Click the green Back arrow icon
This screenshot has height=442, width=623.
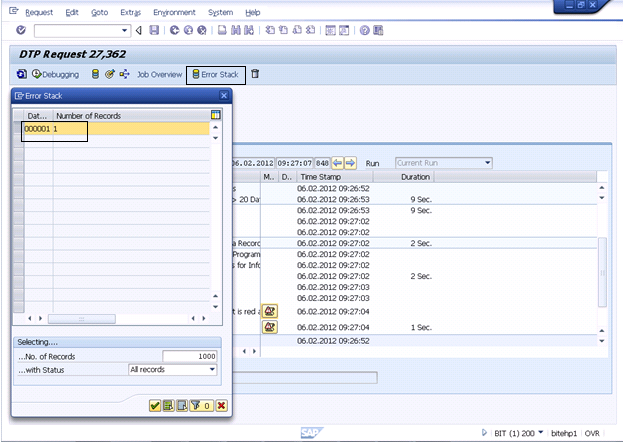pos(174,30)
